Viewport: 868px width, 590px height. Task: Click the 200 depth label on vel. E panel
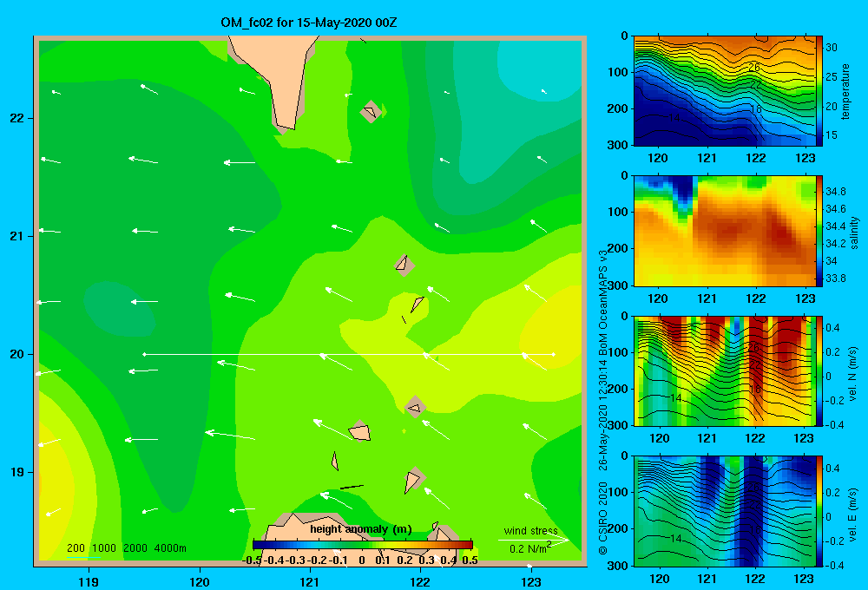(x=618, y=529)
